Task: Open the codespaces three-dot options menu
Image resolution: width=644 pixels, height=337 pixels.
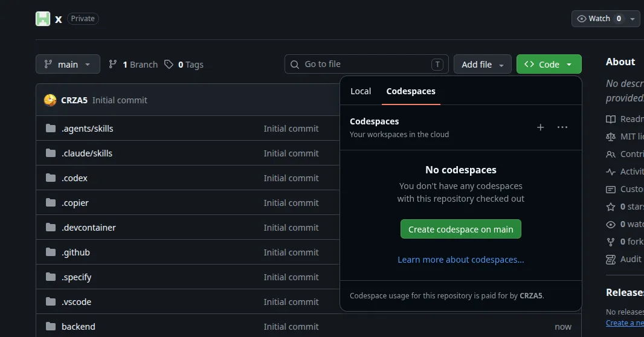Action: click(x=562, y=127)
